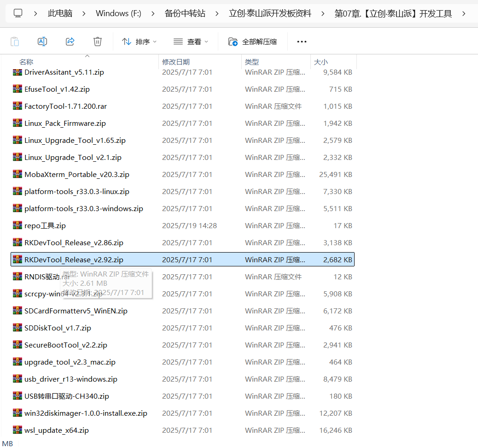This screenshot has height=448, width=478.
Task: Click the 9,584 KB size cell
Action: click(x=338, y=72)
